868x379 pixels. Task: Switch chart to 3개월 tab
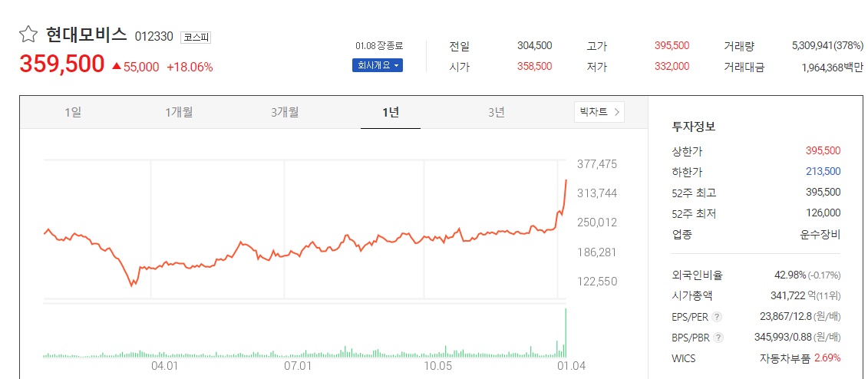(285, 112)
